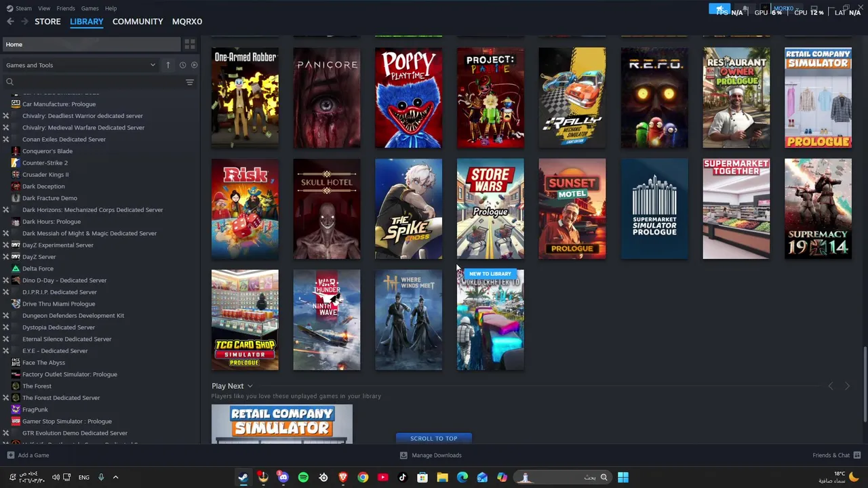Screen dimensions: 868x488
Task: Click the Play Next previous arrow
Action: point(831,386)
